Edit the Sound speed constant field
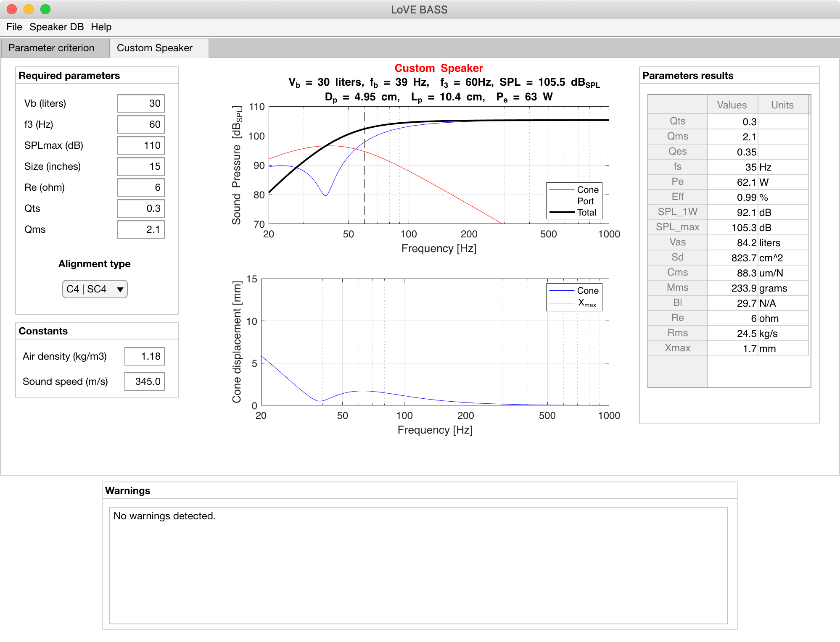840x642 pixels. 144,382
